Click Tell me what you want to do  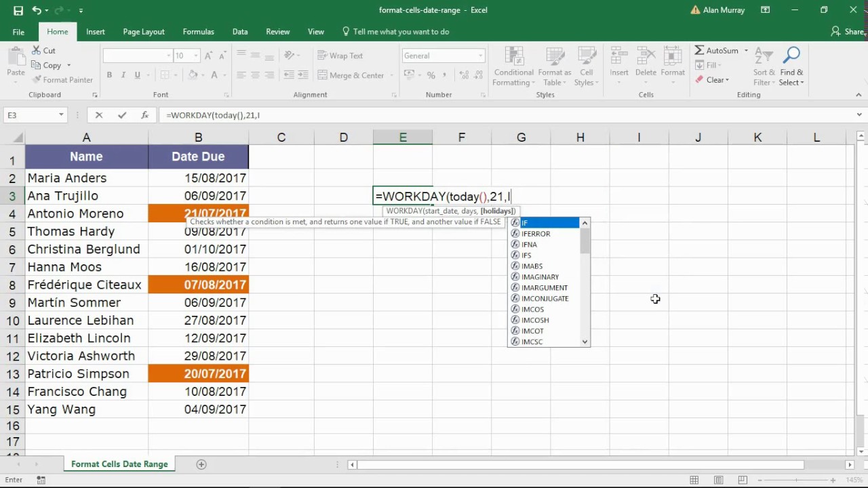tap(396, 32)
